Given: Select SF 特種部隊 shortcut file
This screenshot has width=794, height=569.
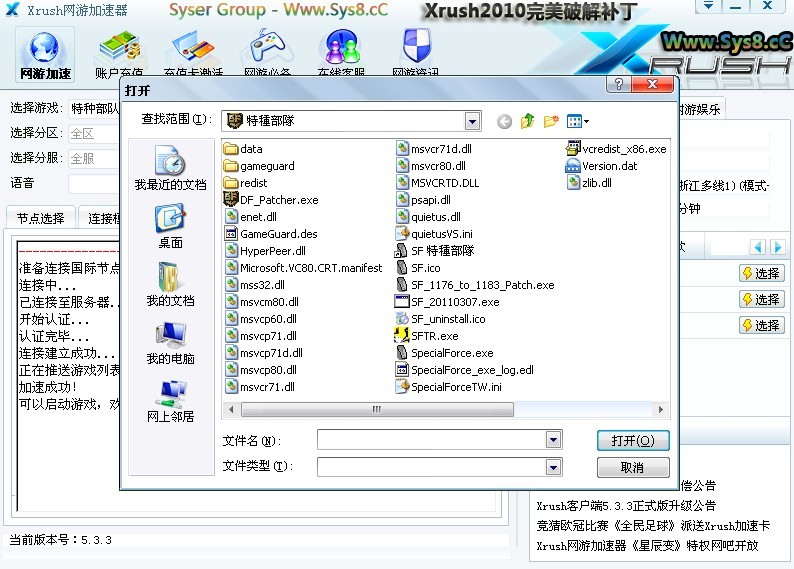Looking at the screenshot, I should [x=434, y=251].
